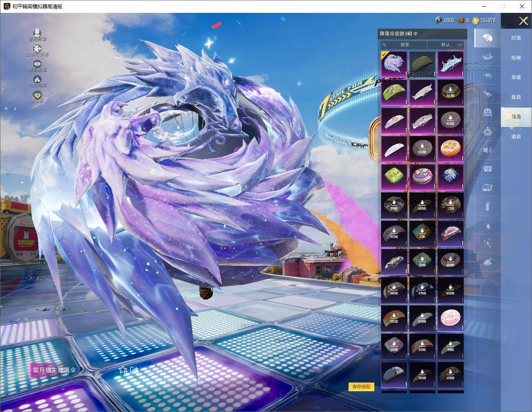Download the 847KB parachute skin

click(451, 92)
